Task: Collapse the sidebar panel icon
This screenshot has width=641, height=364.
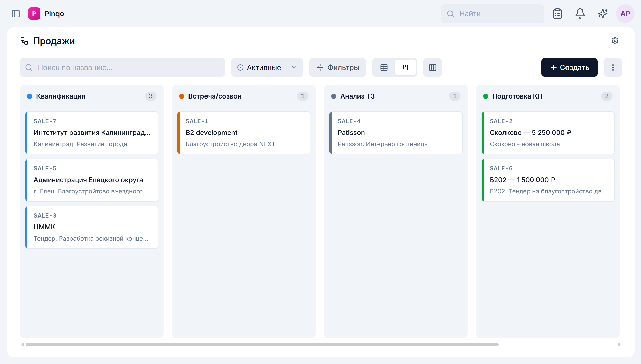Action: coord(16,14)
